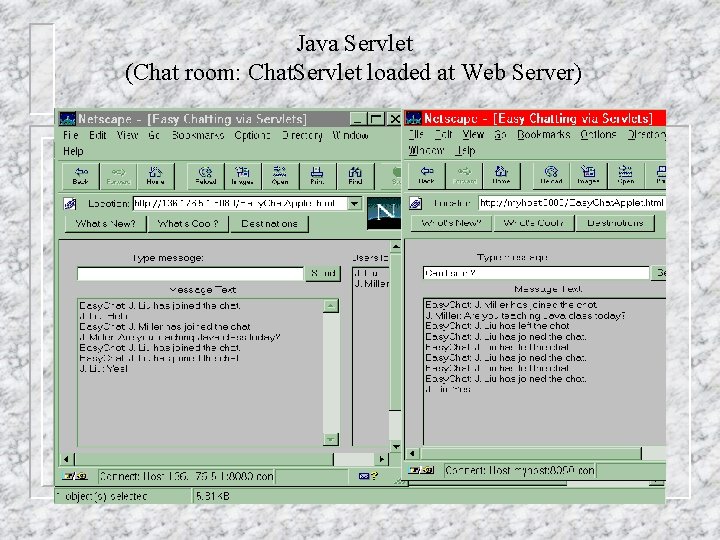The image size is (720, 540).
Task: Click What's Cool? in the left window
Action: tap(188, 224)
